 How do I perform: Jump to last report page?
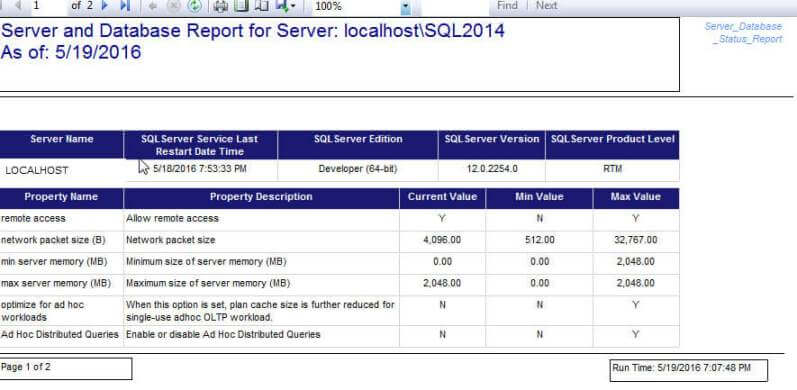tap(125, 6)
